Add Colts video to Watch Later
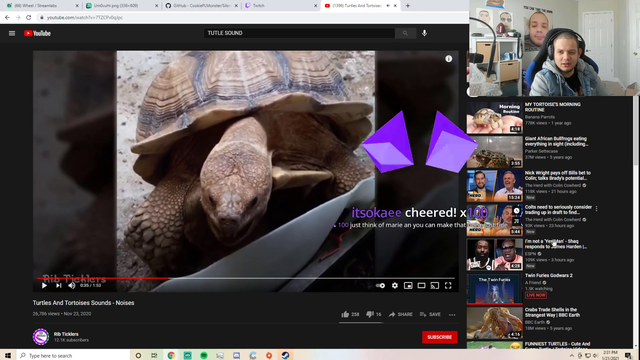 pyautogui.click(x=516, y=211)
